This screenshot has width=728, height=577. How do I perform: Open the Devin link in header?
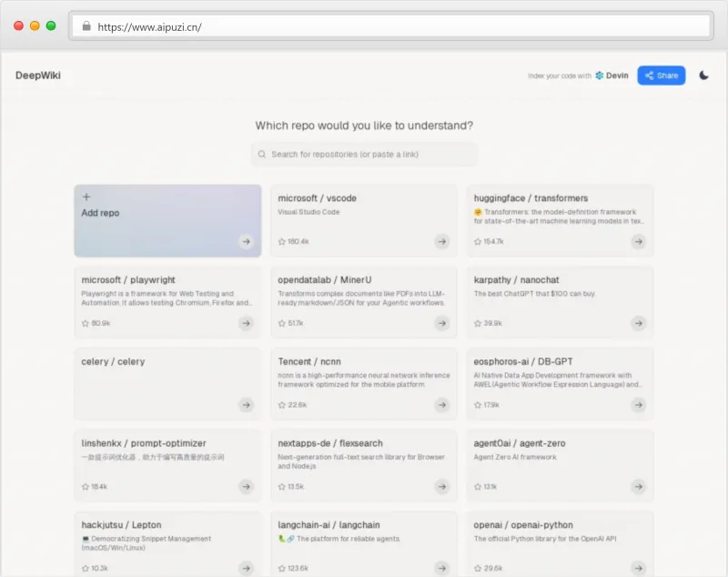coord(612,76)
